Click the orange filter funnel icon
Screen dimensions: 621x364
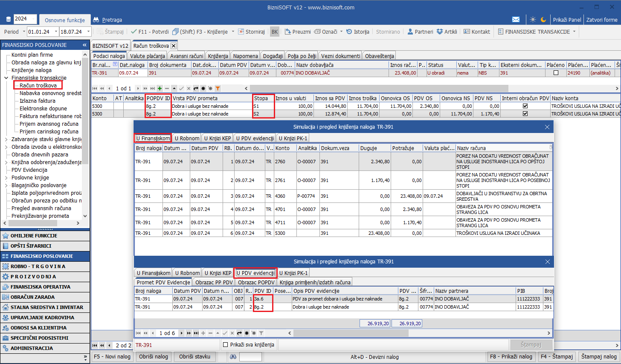coord(218,88)
